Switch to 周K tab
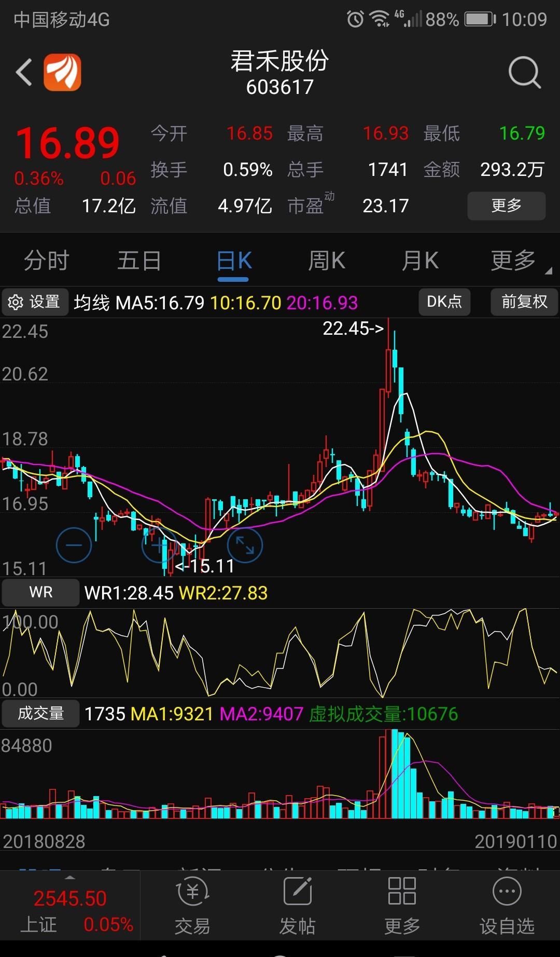 click(x=327, y=261)
